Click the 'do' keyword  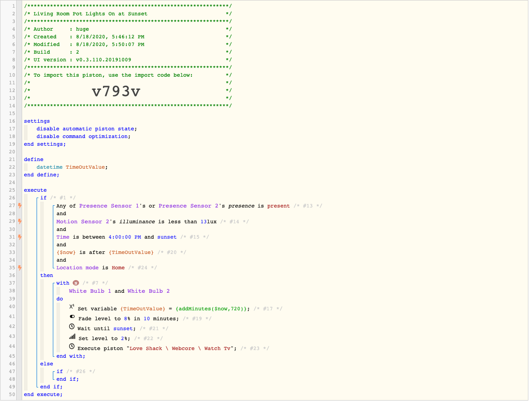click(60, 299)
